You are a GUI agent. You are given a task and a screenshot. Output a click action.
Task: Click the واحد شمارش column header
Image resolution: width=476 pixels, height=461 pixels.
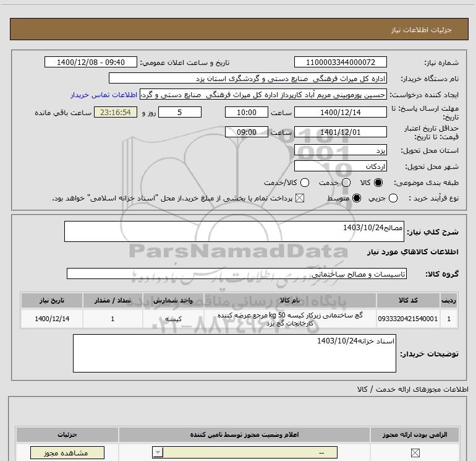coord(173,300)
